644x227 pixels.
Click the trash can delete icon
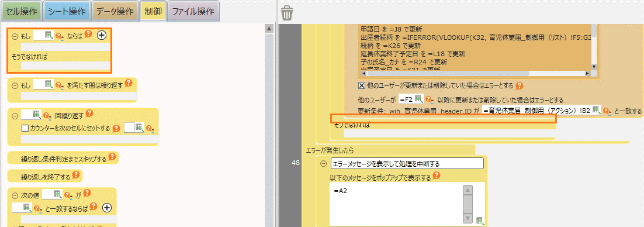click(287, 13)
